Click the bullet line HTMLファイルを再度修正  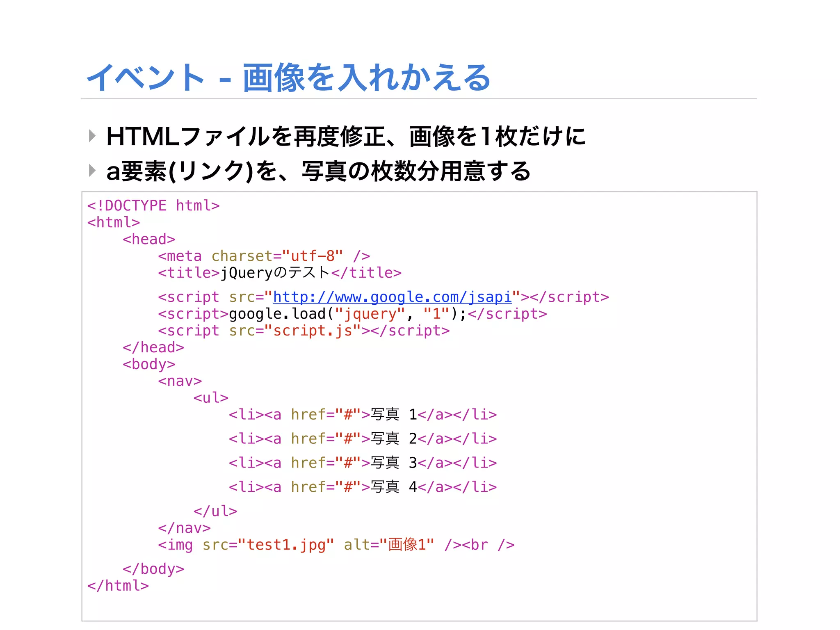pyautogui.click(x=346, y=137)
